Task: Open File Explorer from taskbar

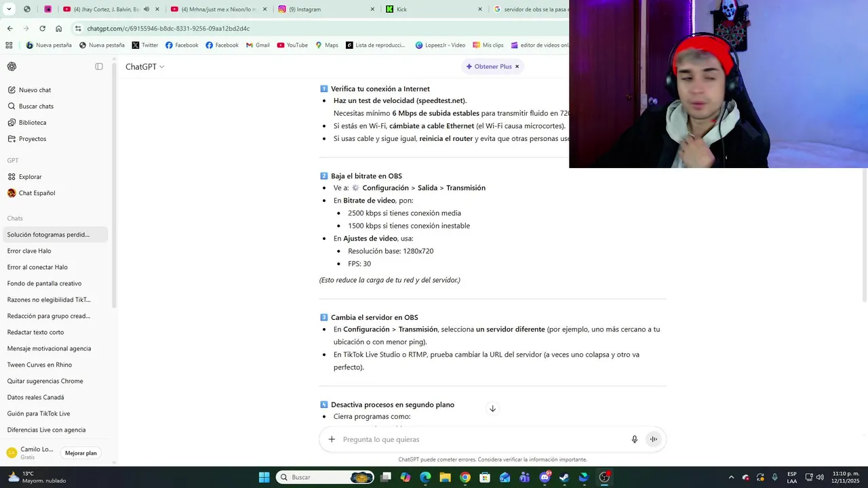Action: [445, 477]
